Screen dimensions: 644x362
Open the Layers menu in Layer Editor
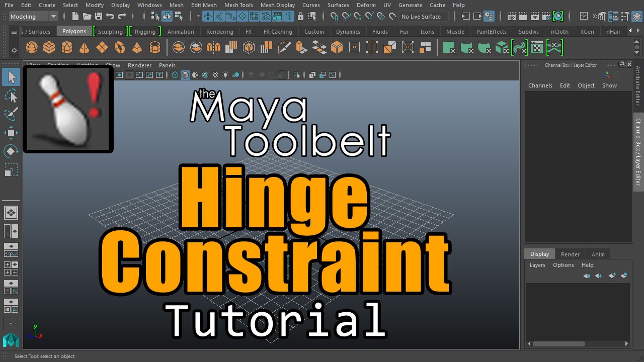(537, 265)
